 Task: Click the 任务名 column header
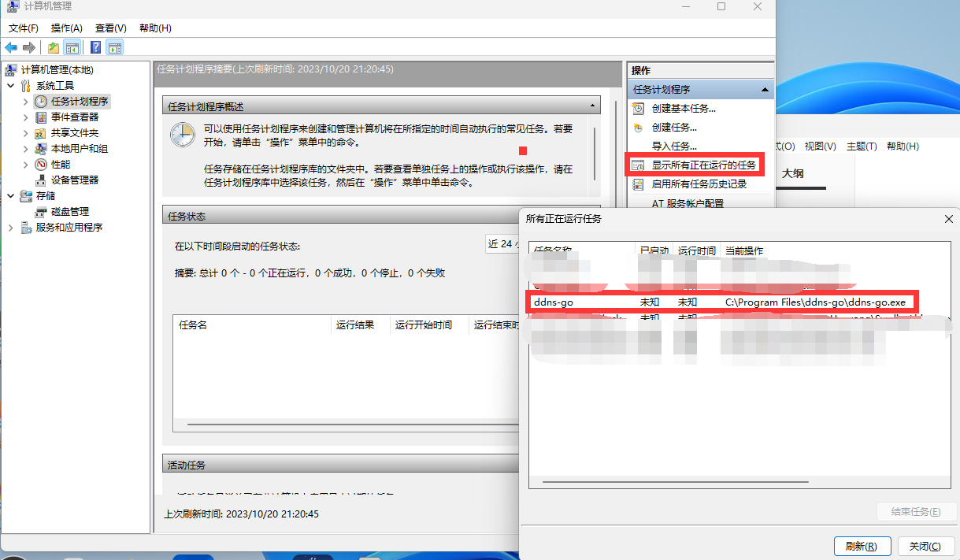252,325
